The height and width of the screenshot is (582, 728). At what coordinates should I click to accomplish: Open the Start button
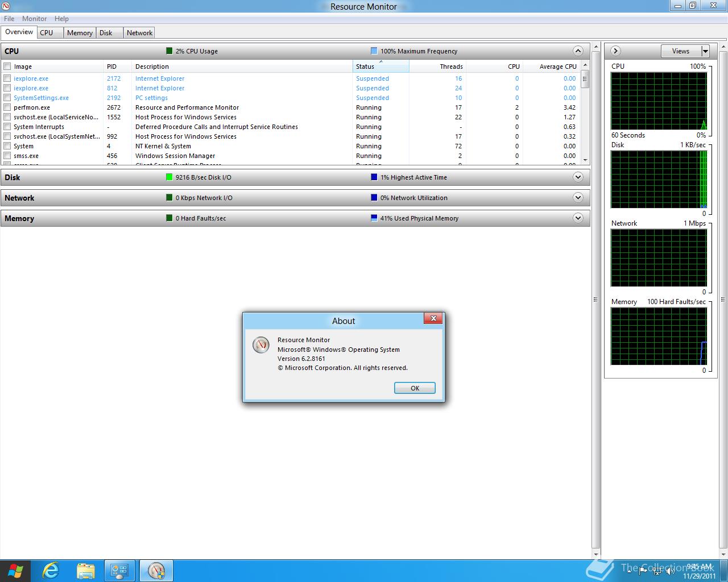tap(15, 571)
